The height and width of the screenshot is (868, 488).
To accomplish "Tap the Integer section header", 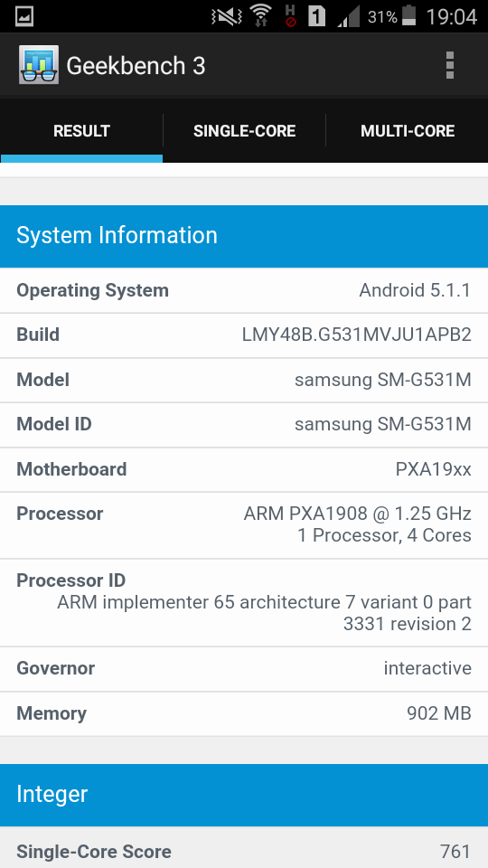I will 244,795.
